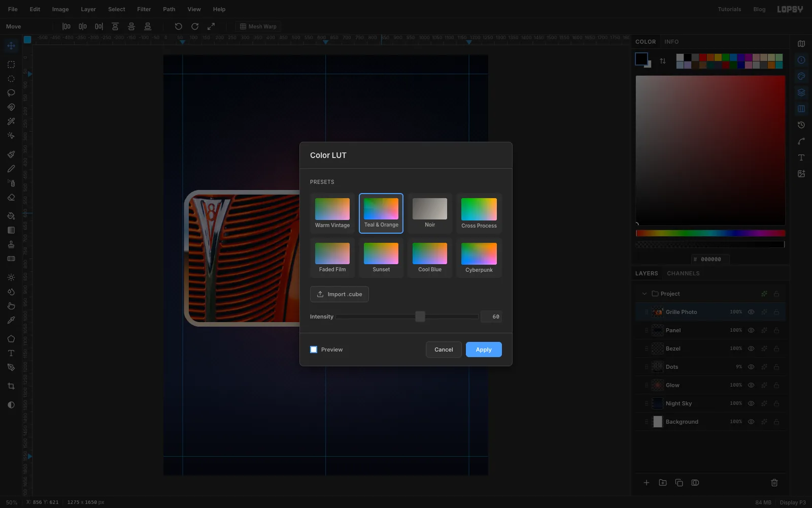Click the Intensity value field
Viewport: 812px width, 508px height.
(491, 316)
